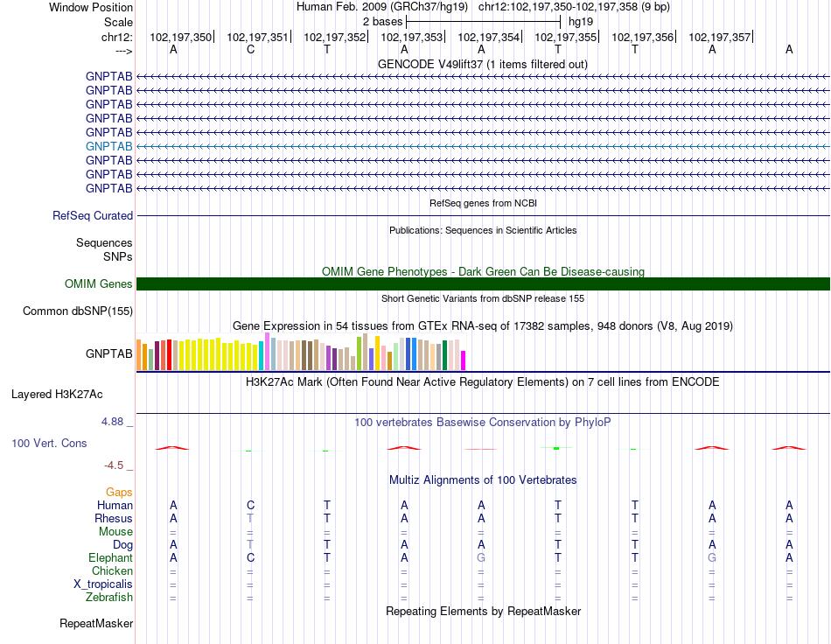Image resolution: width=831 pixels, height=644 pixels.
Task: Click the dark green OMIM Genes bar
Action: [483, 284]
